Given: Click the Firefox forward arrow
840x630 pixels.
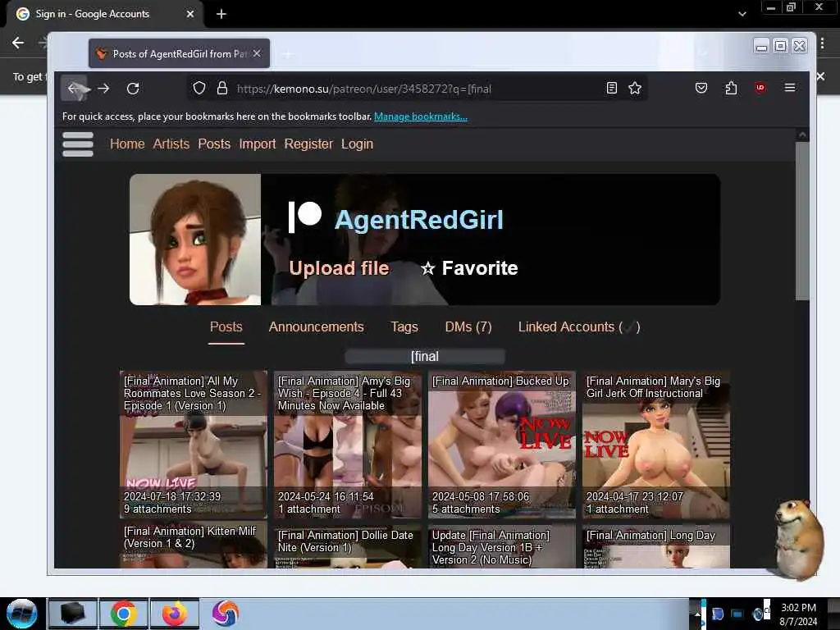Looking at the screenshot, I should [x=103, y=89].
